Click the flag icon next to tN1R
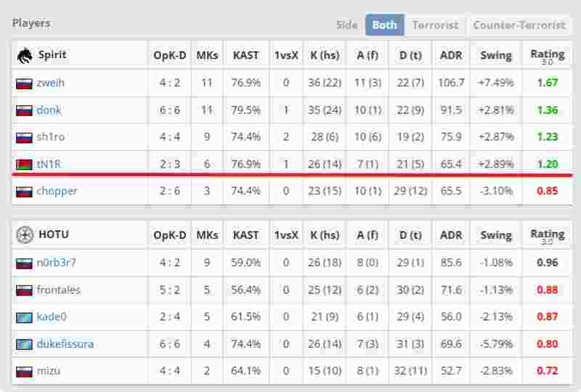 pos(24,165)
